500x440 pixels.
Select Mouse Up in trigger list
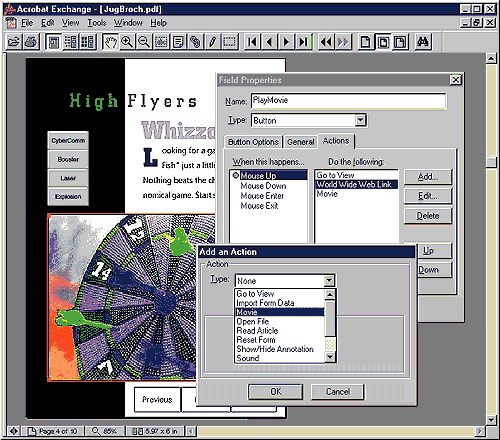269,175
